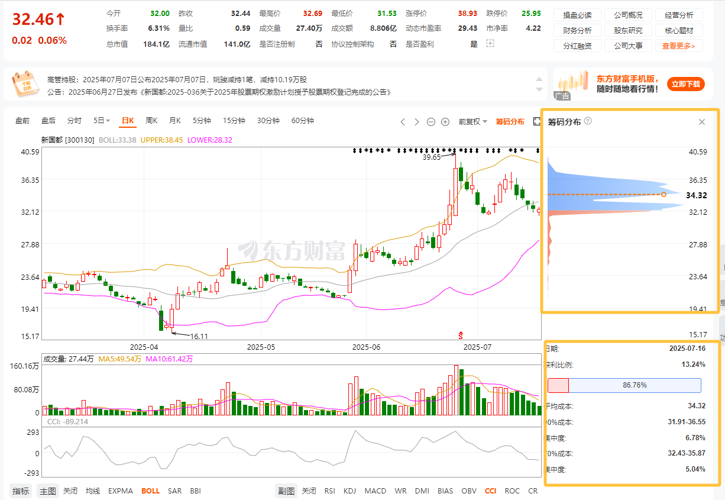Select the 月K tab
Viewport: 725px width, 500px height.
pos(175,120)
